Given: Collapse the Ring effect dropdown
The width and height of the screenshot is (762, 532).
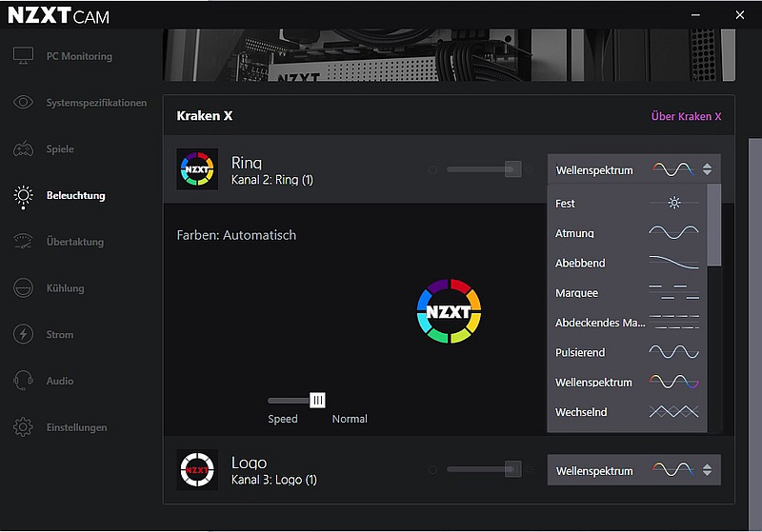Looking at the screenshot, I should point(633,169).
